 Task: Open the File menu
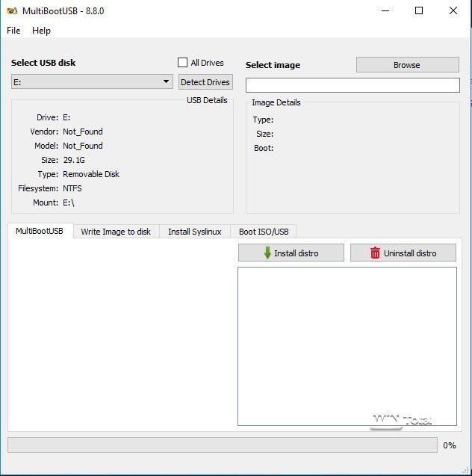click(x=13, y=31)
